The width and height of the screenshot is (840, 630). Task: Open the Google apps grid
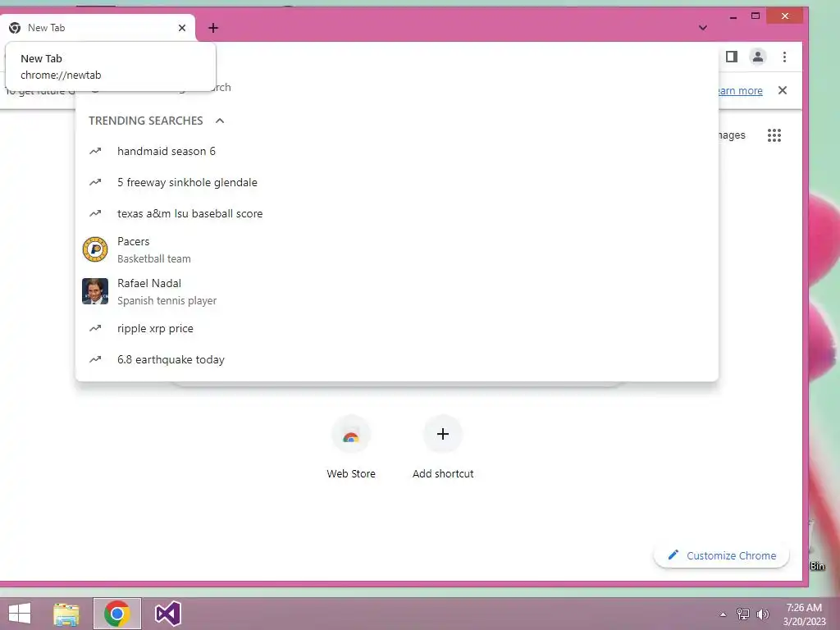[x=774, y=135]
